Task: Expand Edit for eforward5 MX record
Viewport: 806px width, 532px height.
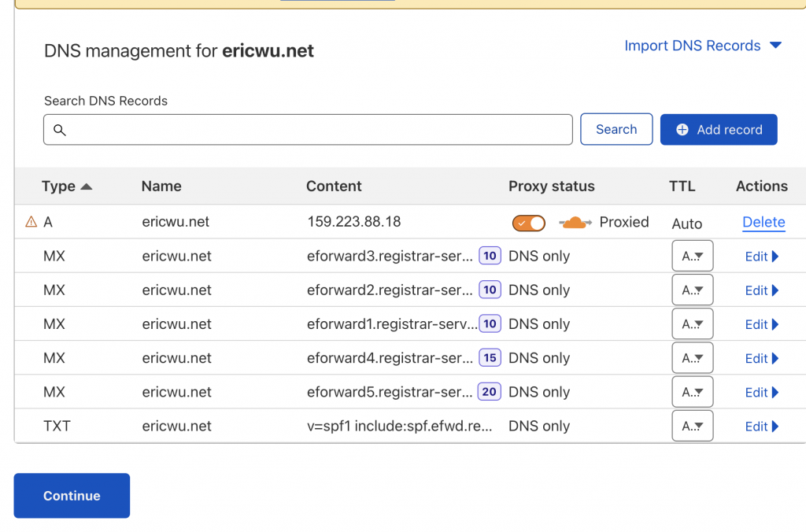Action: 762,392
